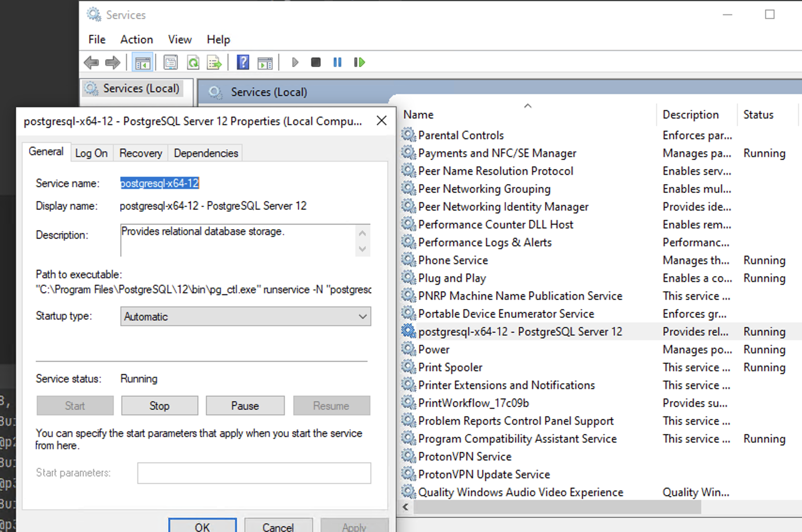The height and width of the screenshot is (532, 802).
Task: Click the Services window title icon
Action: 94,15
